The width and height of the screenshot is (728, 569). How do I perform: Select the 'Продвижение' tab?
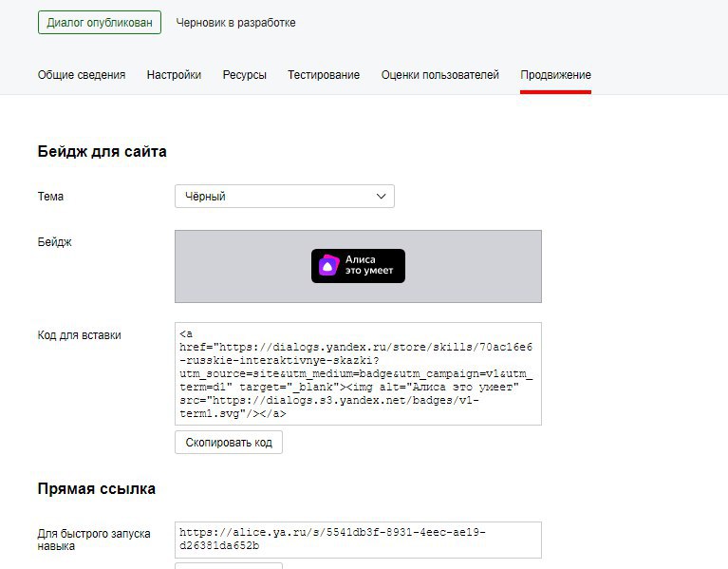pos(556,75)
